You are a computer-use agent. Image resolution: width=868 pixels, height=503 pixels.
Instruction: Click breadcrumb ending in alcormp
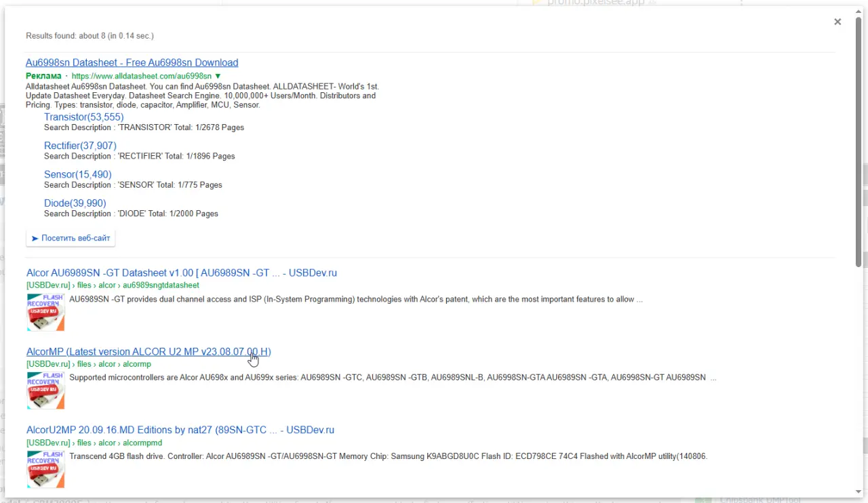pyautogui.click(x=89, y=364)
